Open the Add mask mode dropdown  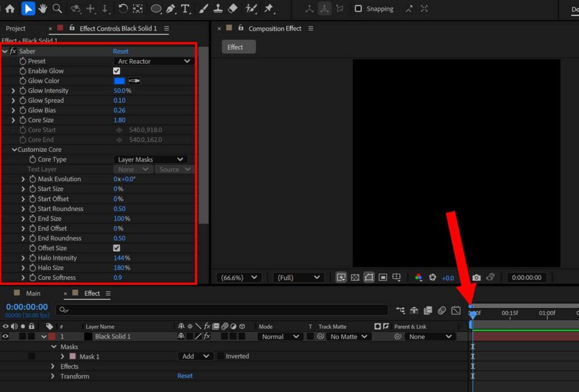pos(195,356)
